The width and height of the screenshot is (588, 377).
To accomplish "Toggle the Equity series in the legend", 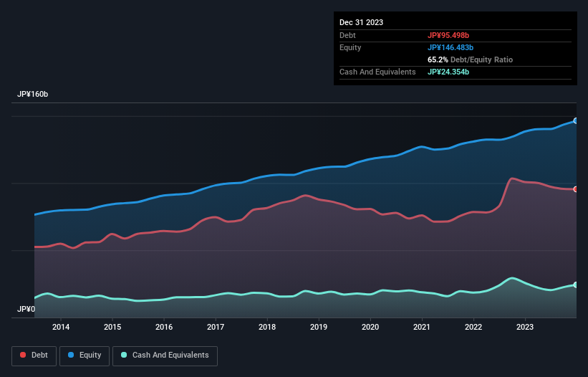I will pos(85,355).
